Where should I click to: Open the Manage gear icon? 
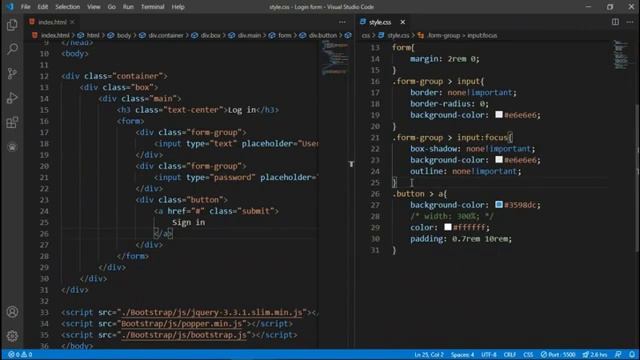(12, 336)
